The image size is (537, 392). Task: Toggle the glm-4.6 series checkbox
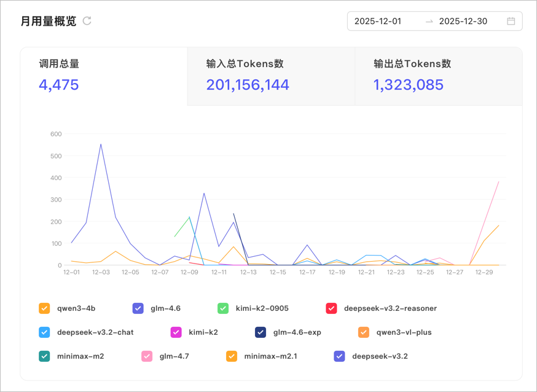pos(138,308)
